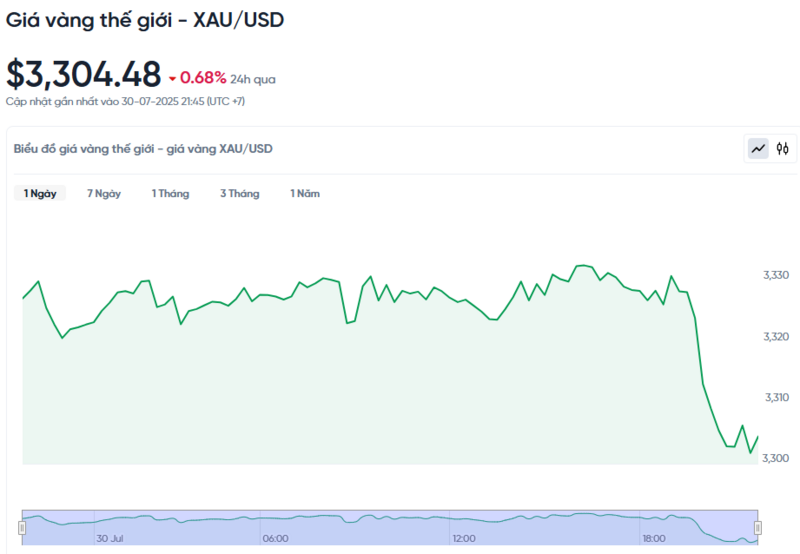The width and height of the screenshot is (800, 554).
Task: Click the 3,300 y-axis price label
Action: (776, 458)
